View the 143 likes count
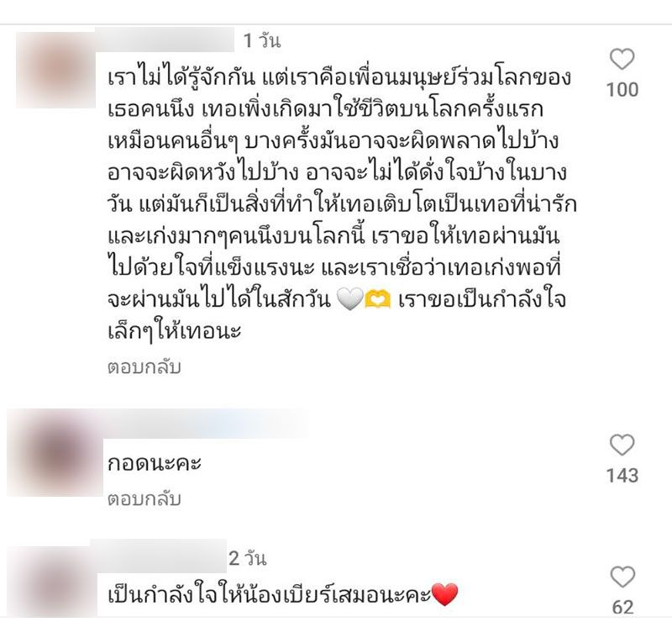Image resolution: width=672 pixels, height=627 pixels. pos(622,476)
